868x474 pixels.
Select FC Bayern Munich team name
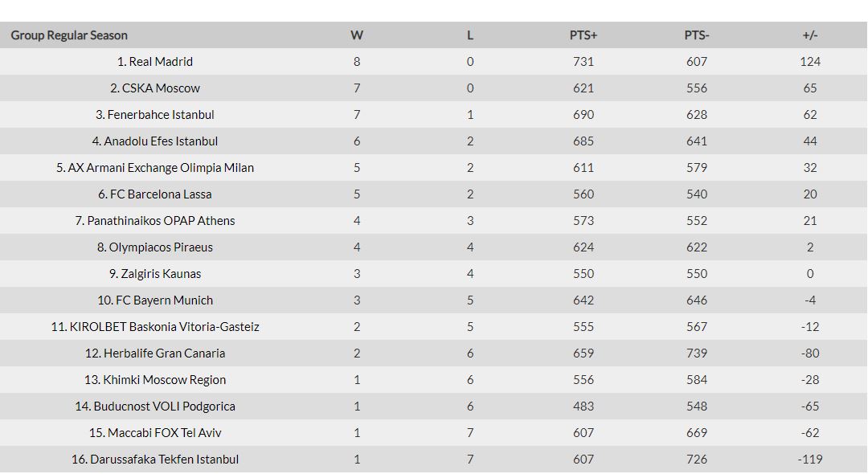tap(161, 300)
